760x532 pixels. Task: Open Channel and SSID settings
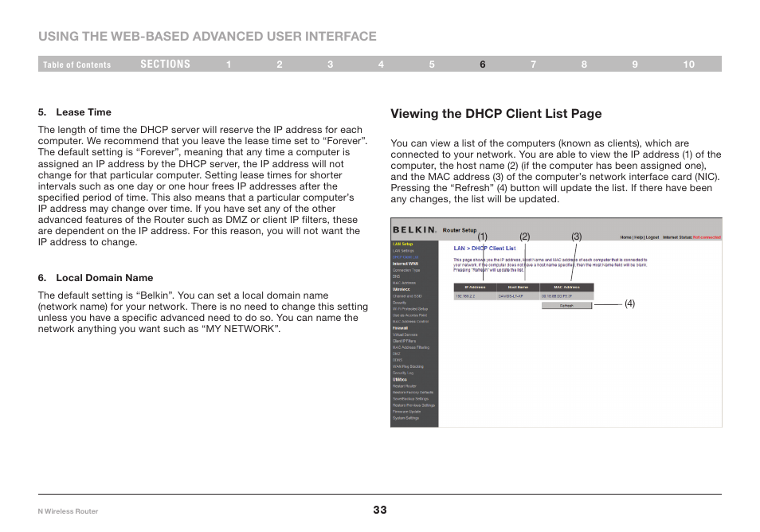(407, 296)
